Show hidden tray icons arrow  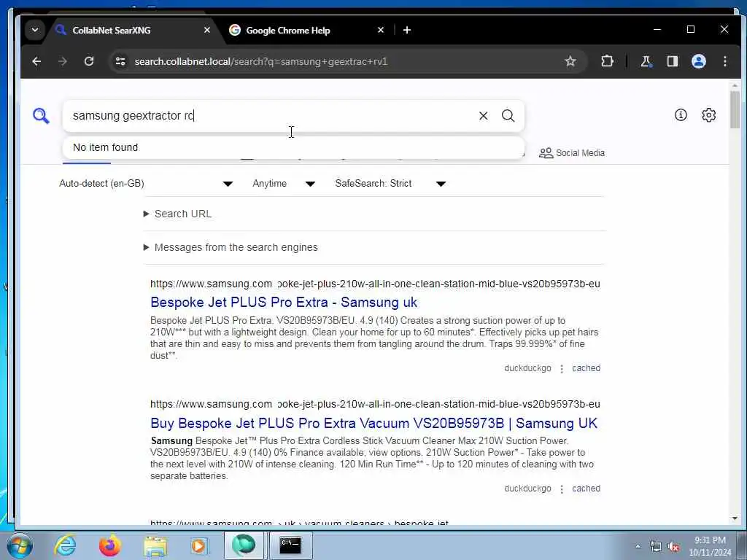638,547
